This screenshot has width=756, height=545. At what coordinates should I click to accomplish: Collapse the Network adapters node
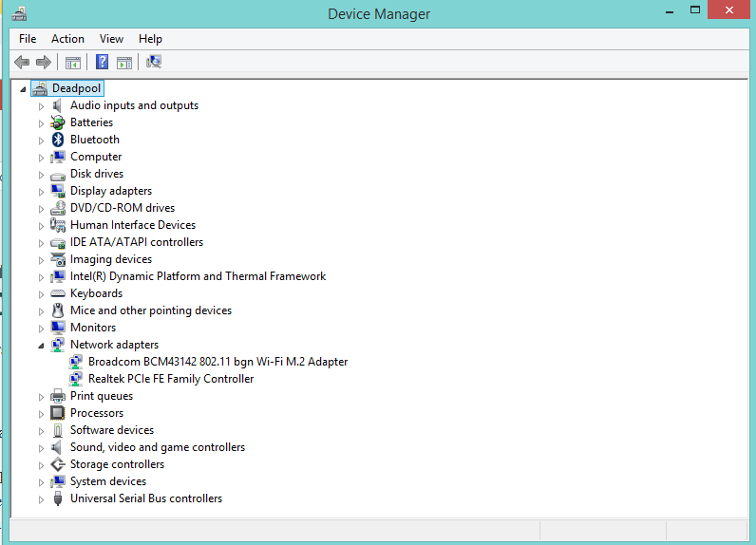click(41, 346)
